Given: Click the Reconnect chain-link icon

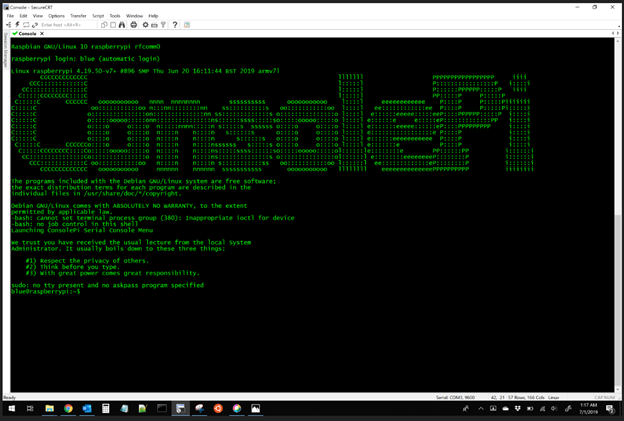Looking at the screenshot, I should pyautogui.click(x=35, y=25).
